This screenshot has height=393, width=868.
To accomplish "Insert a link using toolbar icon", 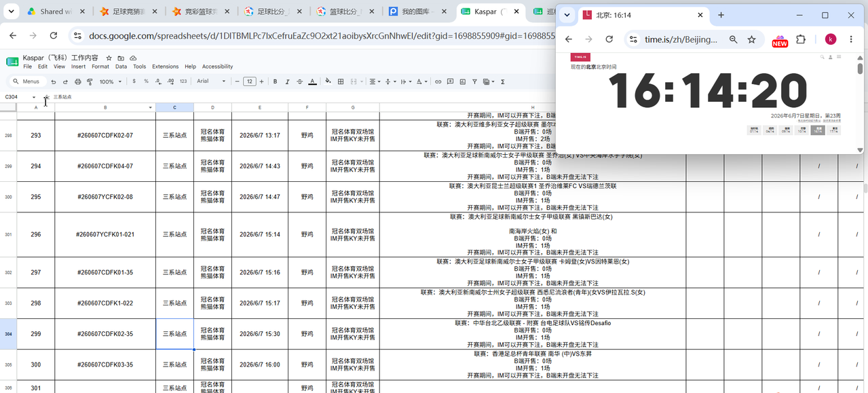I will point(438,81).
